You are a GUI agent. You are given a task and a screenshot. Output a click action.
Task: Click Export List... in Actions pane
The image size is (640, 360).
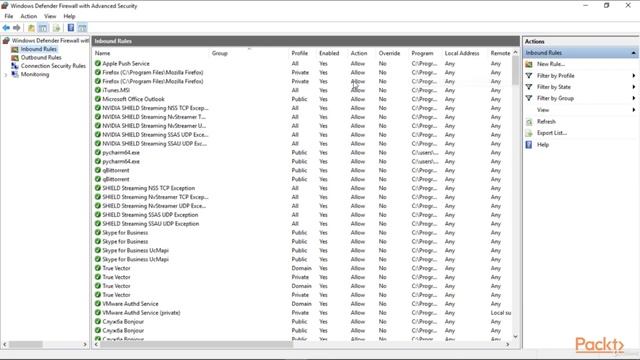[x=552, y=133]
